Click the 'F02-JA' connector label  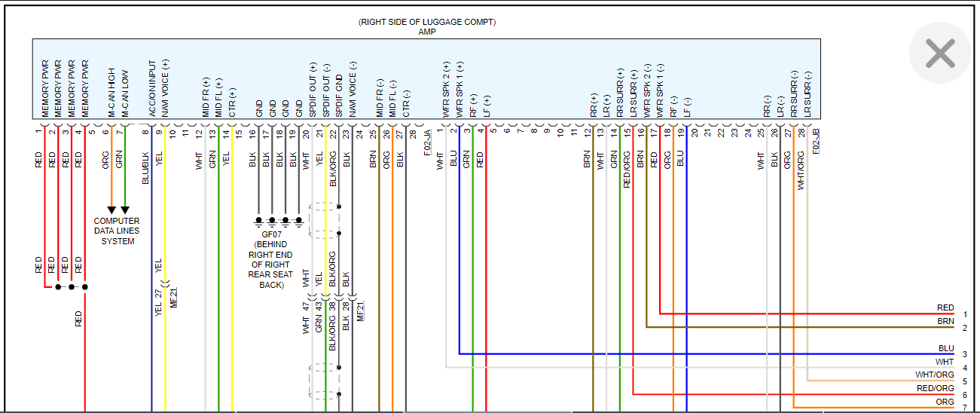pos(427,142)
